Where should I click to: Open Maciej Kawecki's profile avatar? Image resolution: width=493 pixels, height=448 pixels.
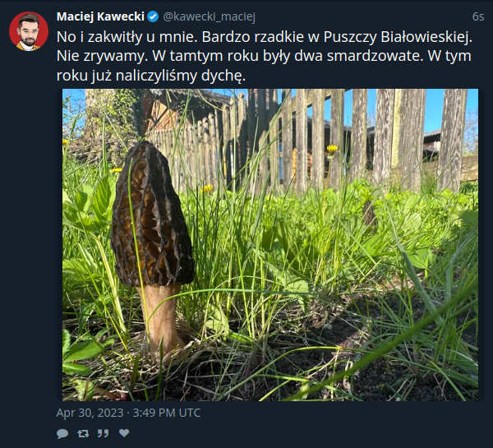(x=29, y=31)
